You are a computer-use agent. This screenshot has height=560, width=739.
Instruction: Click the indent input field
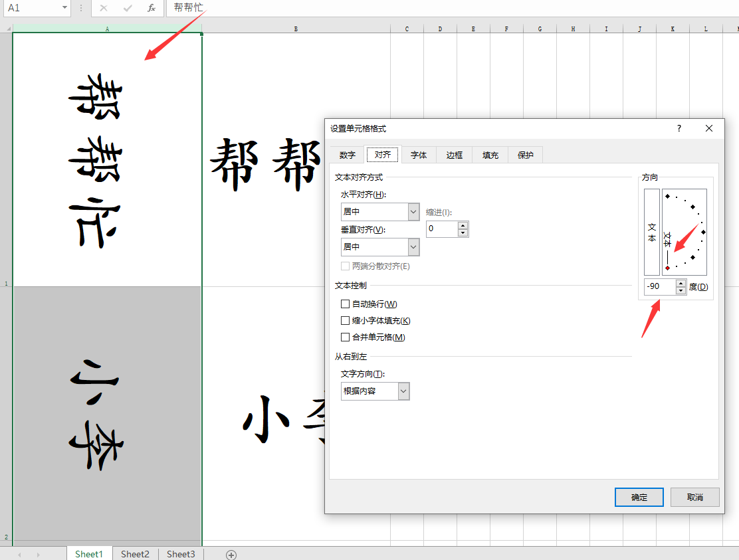[442, 229]
